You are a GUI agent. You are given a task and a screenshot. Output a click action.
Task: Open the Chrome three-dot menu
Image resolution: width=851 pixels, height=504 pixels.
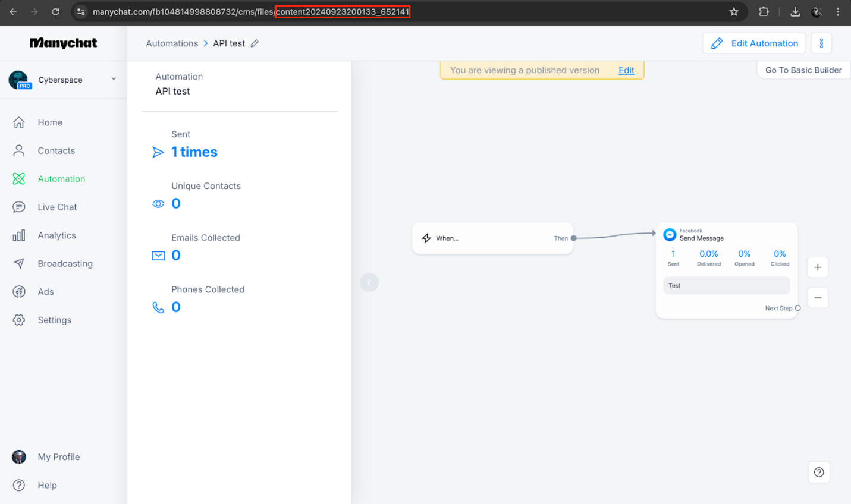[838, 12]
